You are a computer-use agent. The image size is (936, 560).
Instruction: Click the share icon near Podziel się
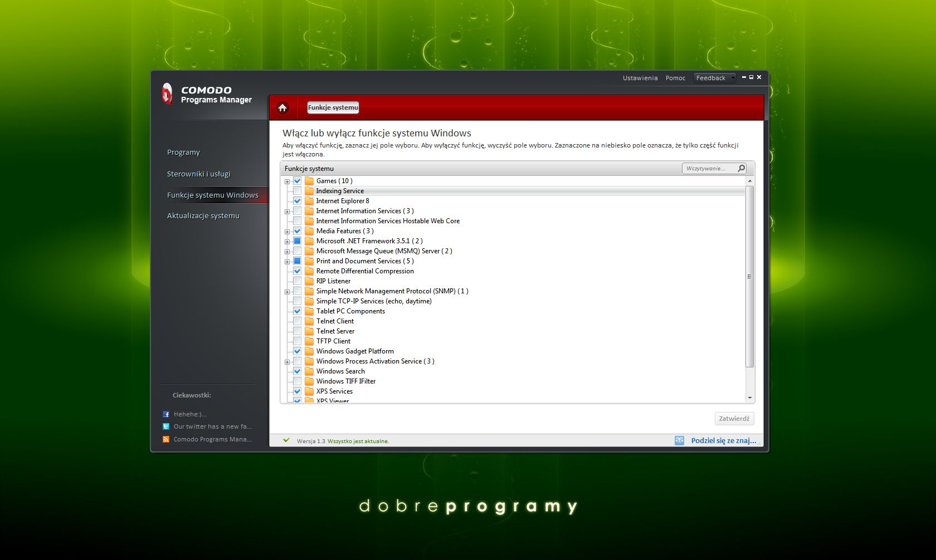[679, 440]
